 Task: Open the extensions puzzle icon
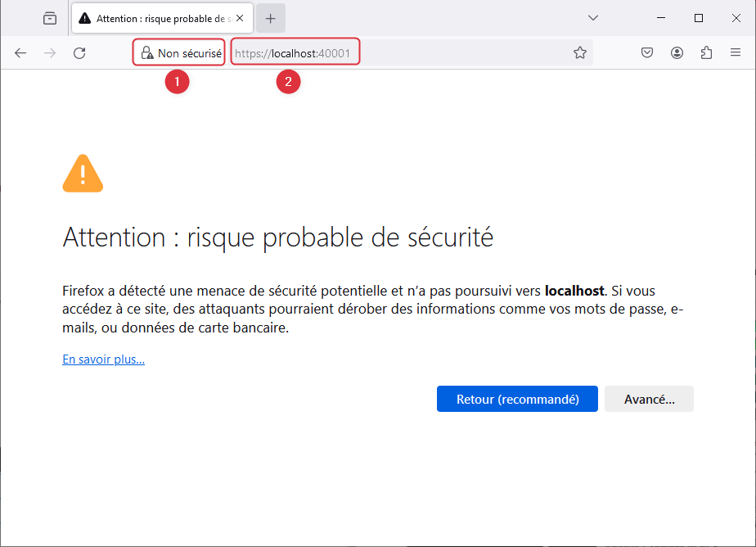point(706,52)
